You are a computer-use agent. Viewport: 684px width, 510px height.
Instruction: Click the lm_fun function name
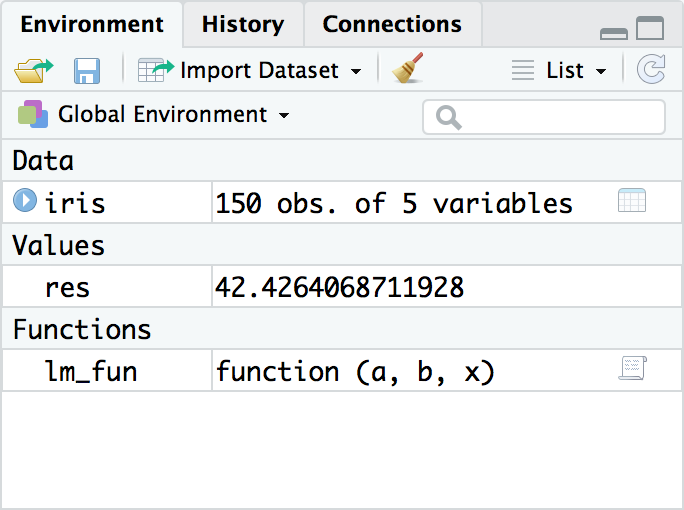click(91, 372)
